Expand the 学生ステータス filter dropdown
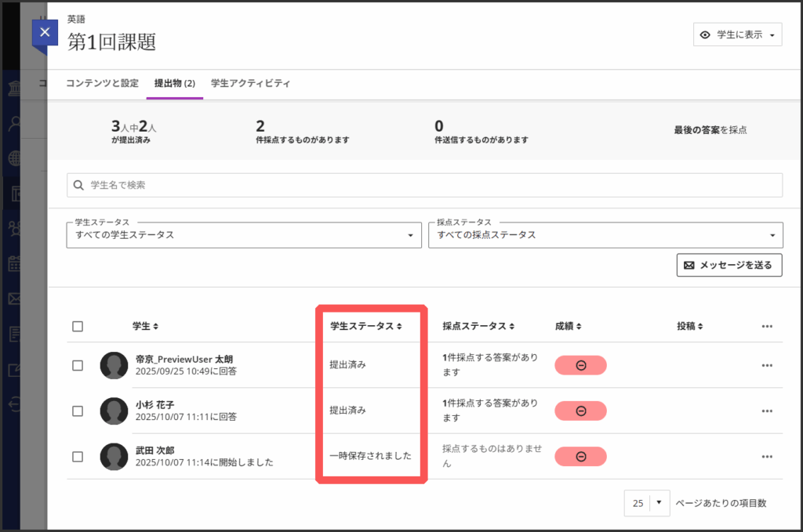The image size is (803, 532). pyautogui.click(x=244, y=234)
